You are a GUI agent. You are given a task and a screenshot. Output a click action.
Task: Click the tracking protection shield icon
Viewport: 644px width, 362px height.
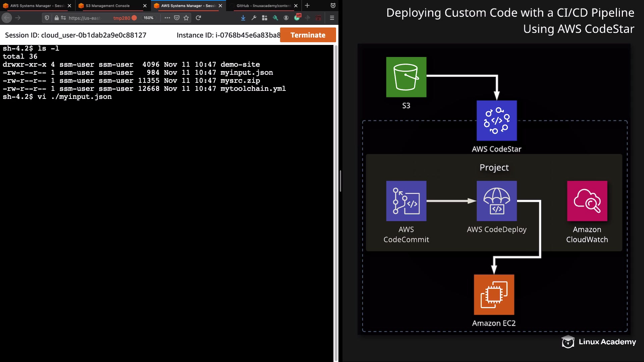click(x=47, y=18)
